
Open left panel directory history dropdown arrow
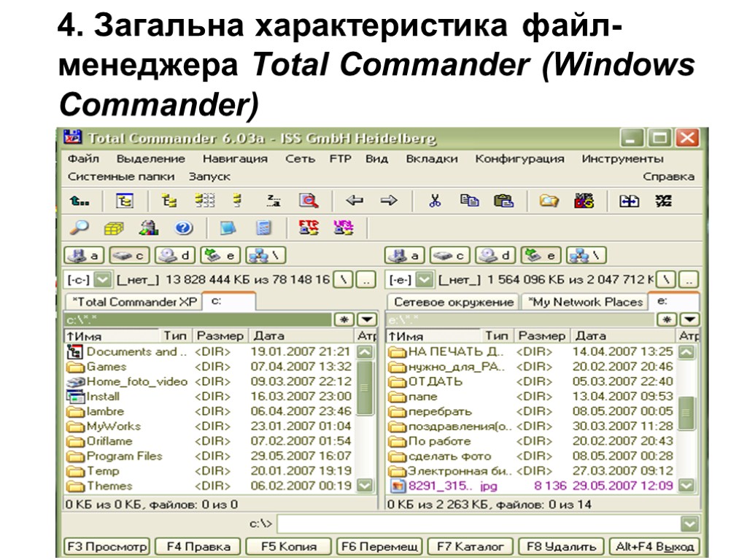coord(367,319)
